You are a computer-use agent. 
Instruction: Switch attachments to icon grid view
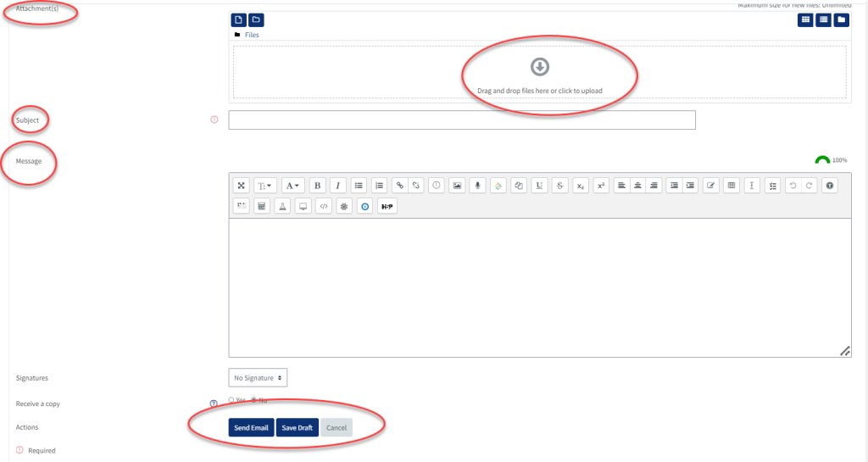805,19
